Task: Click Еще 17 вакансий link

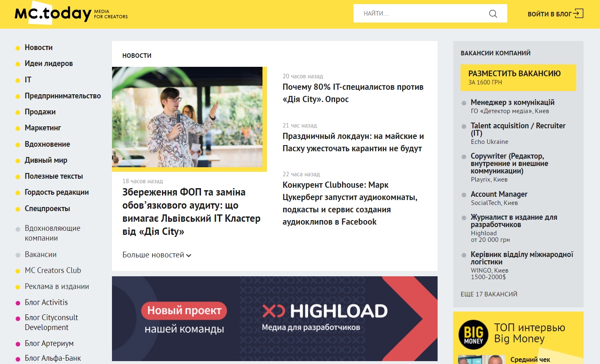Action: point(489,294)
